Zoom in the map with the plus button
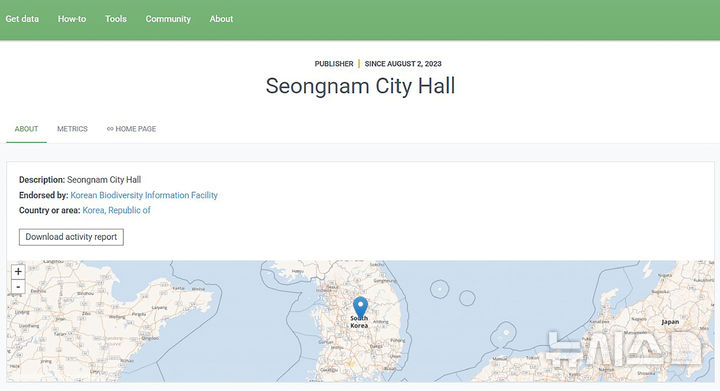Image resolution: width=720 pixels, height=391 pixels. point(18,272)
